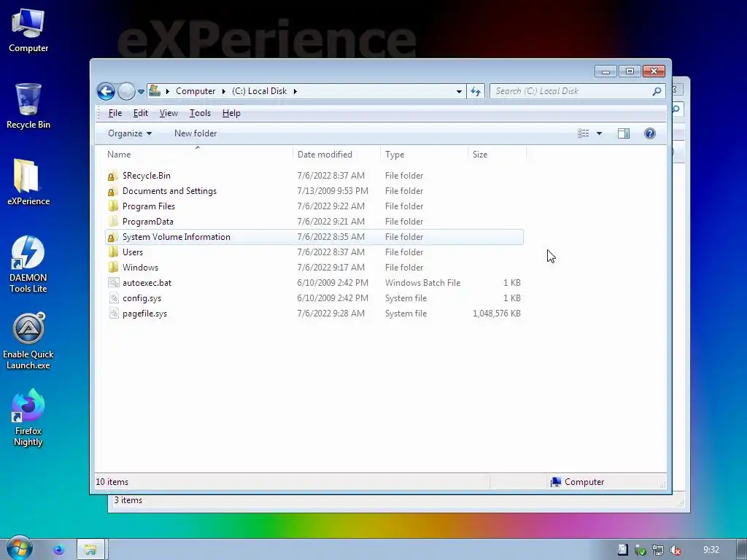
Task: Open the Edit menu
Action: tap(141, 113)
